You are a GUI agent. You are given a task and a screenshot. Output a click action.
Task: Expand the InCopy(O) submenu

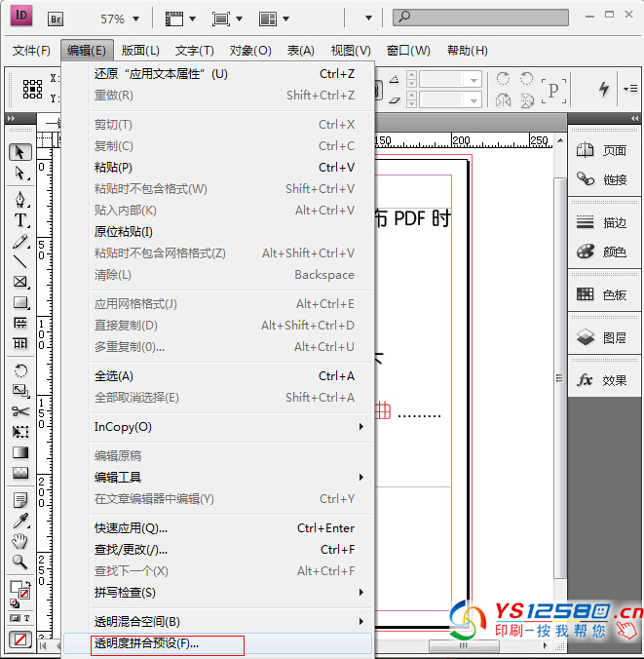click(229, 427)
